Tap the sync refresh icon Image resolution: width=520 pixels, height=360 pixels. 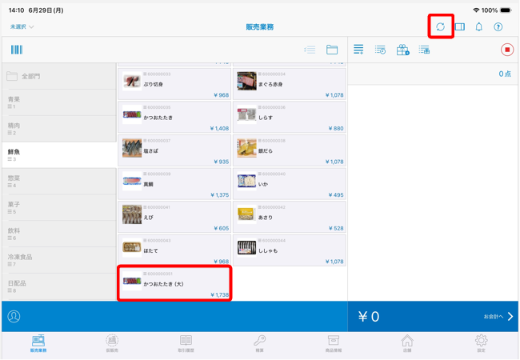pos(440,27)
